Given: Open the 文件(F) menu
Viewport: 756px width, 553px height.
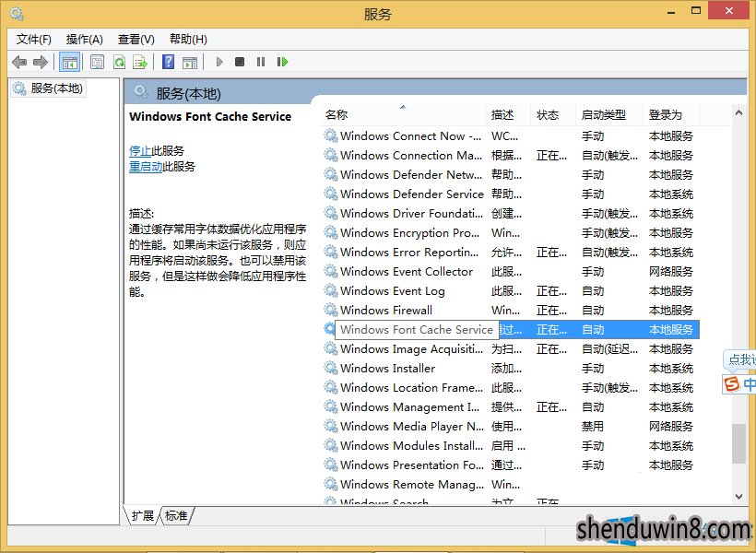Looking at the screenshot, I should tap(34, 39).
